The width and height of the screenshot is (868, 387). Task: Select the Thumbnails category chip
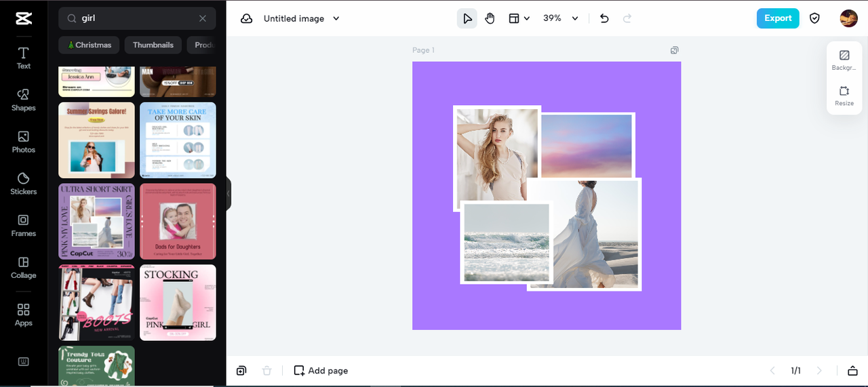point(153,45)
